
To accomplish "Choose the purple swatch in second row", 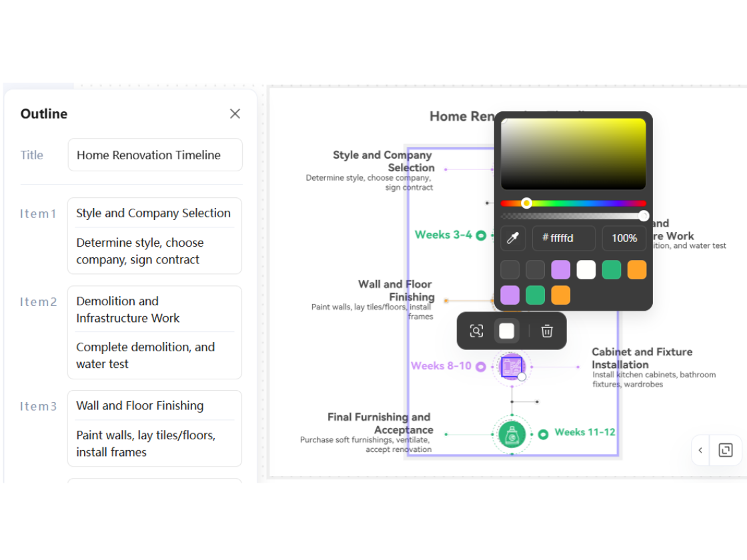I will [x=510, y=295].
